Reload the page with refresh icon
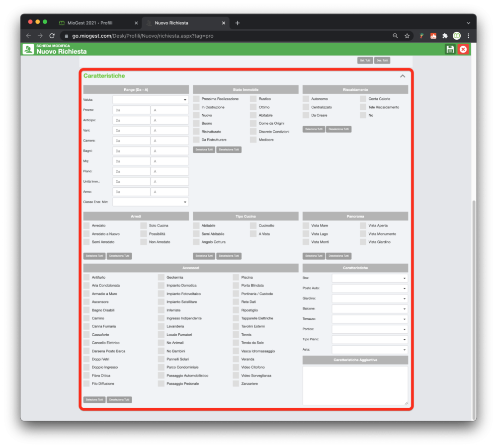This screenshot has height=448, width=497. [52, 36]
